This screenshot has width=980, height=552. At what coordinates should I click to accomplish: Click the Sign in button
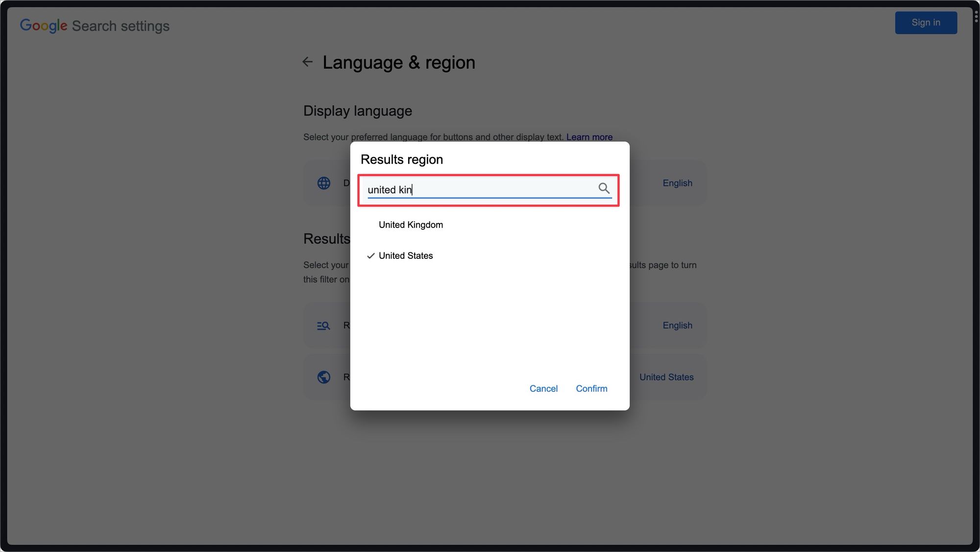[x=925, y=23]
